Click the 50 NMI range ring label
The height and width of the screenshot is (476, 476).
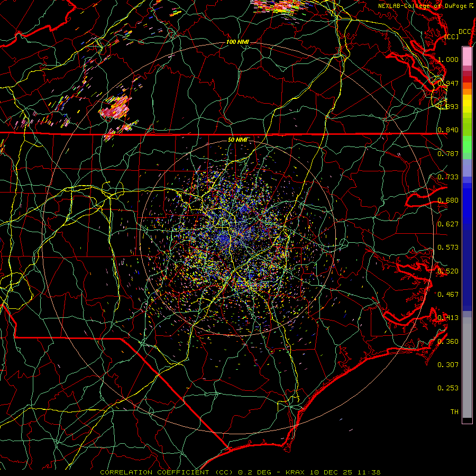tap(237, 140)
